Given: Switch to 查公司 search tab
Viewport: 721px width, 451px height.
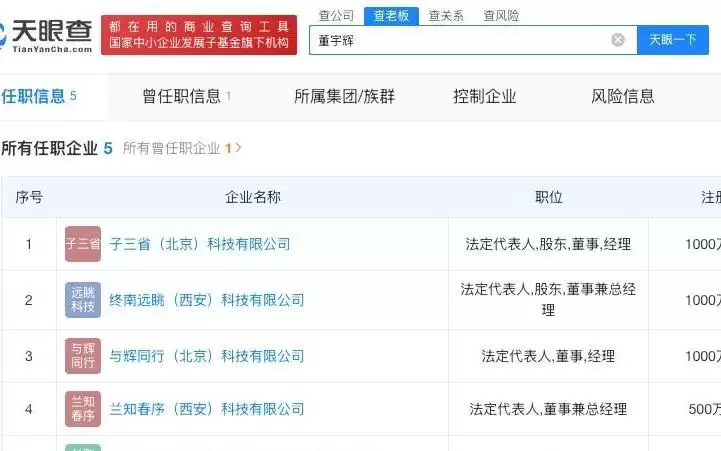Looking at the screenshot, I should (x=336, y=16).
